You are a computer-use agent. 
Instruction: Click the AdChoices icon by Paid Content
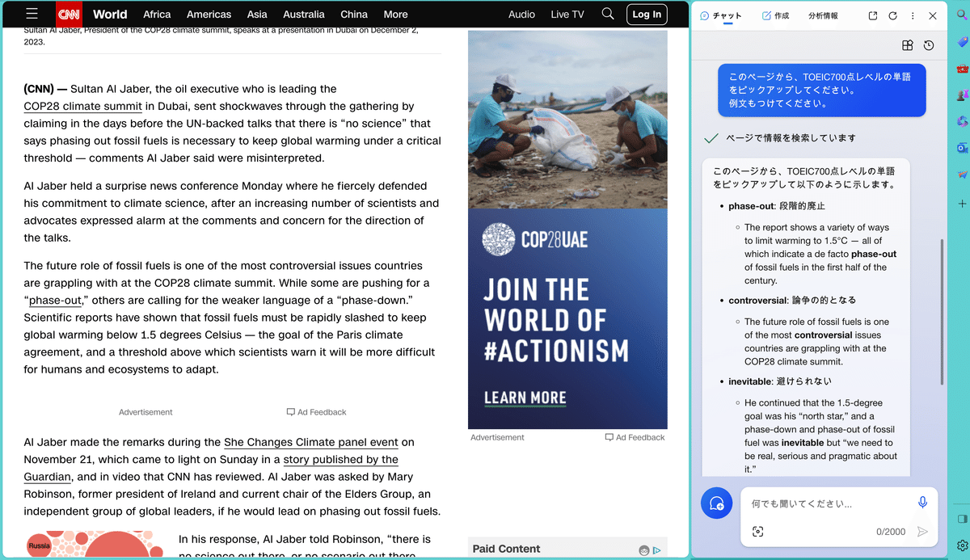(657, 550)
